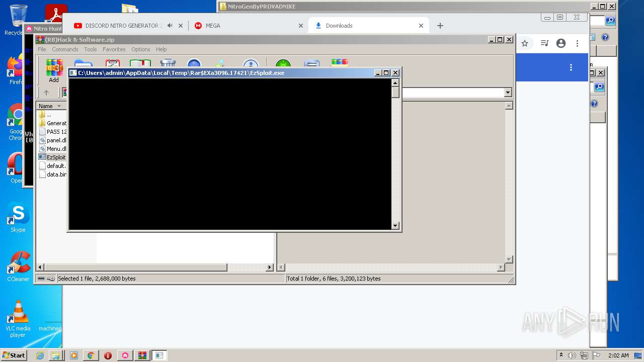This screenshot has width=644, height=362.
Task: Click WinRAR file list horizontal scrollbar
Action: (x=135, y=267)
